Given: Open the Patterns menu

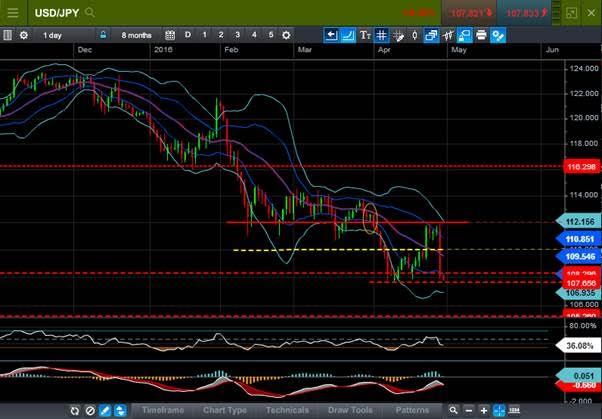Looking at the screenshot, I should 412,410.
